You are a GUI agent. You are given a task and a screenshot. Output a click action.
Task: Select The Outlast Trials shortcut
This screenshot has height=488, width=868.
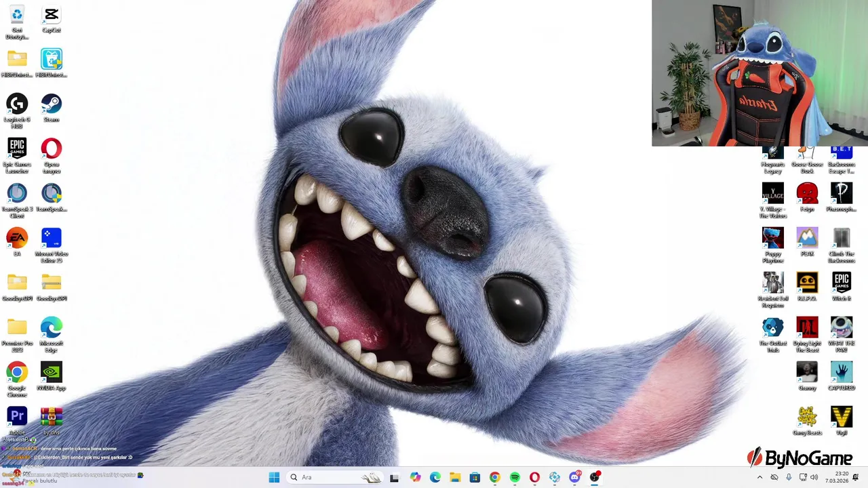click(773, 335)
